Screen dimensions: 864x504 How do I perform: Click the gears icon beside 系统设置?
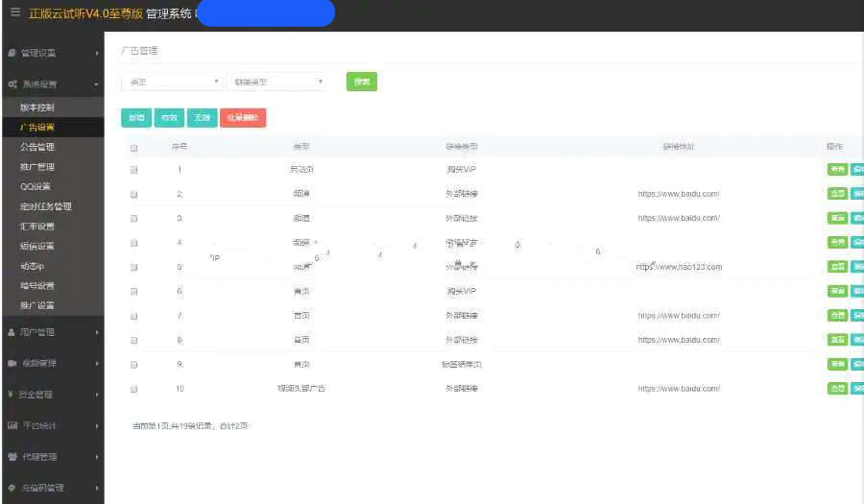point(12,84)
